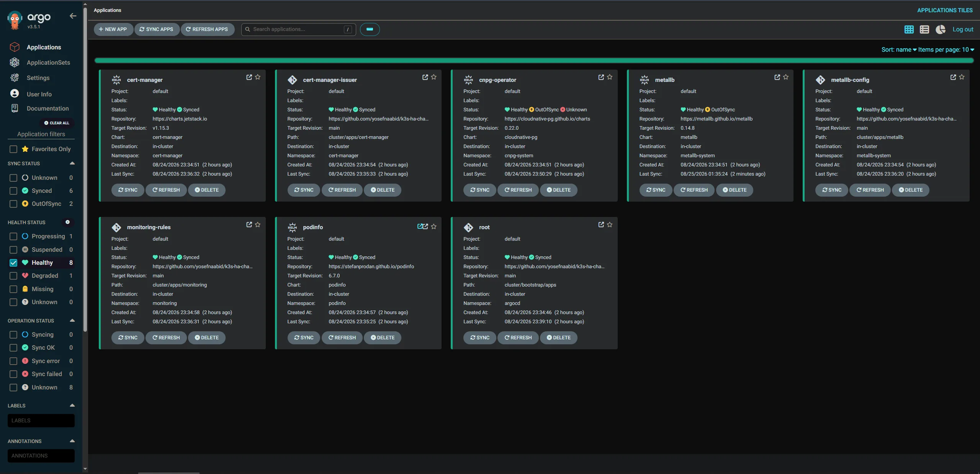Open external link for cert-manager-issuer
This screenshot has height=474, width=980.
425,77
